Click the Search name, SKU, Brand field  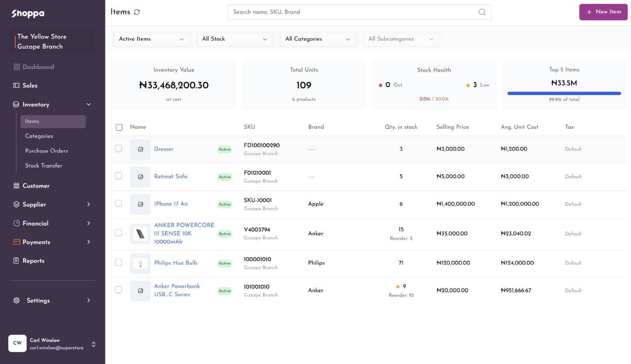(x=360, y=12)
